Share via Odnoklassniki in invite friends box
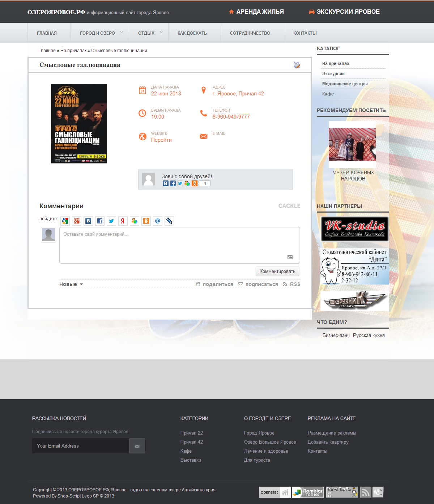This screenshot has height=504, width=434. [x=195, y=183]
